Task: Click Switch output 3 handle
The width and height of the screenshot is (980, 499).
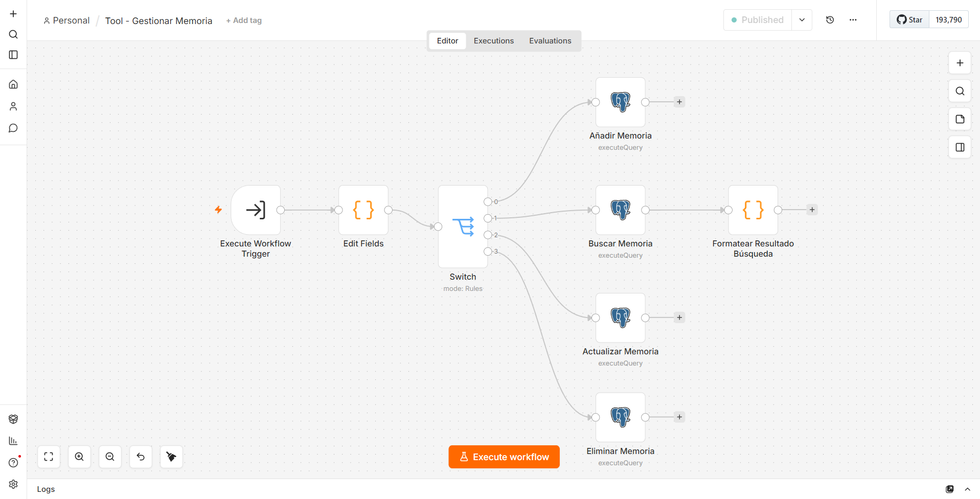Action: pyautogui.click(x=488, y=252)
